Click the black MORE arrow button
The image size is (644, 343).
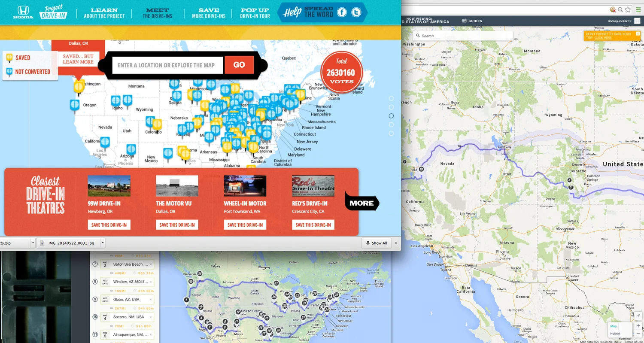(x=362, y=203)
